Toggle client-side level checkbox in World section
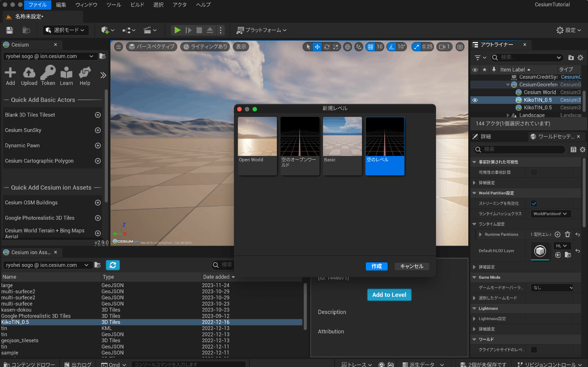 534,350
